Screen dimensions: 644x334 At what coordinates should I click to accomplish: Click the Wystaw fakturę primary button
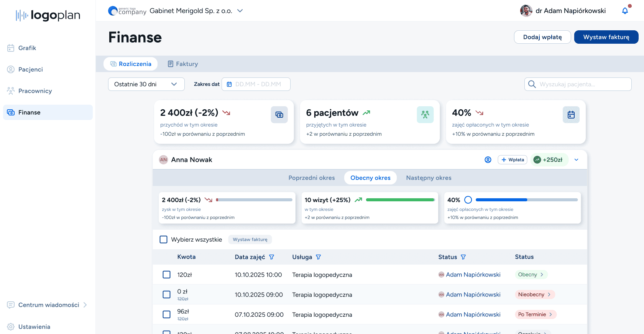click(x=606, y=37)
